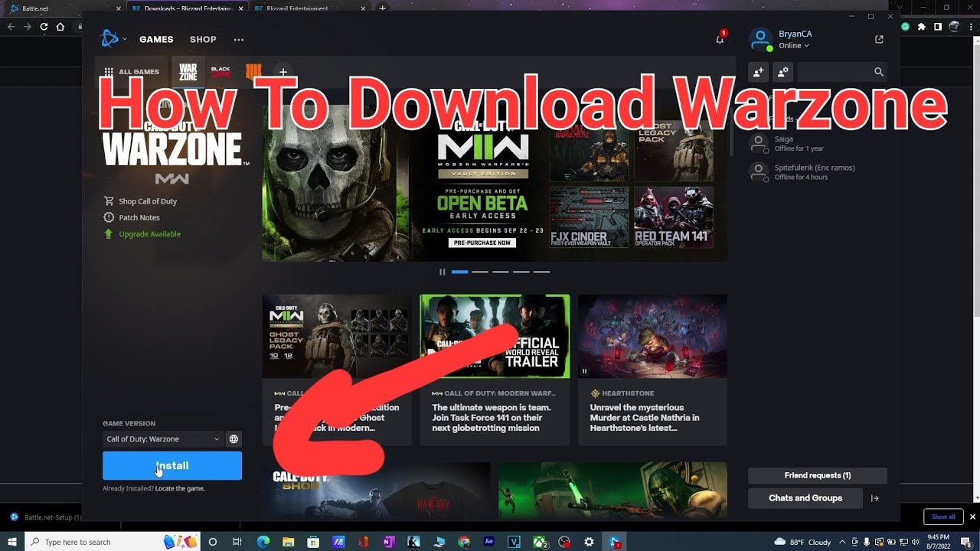
Task: Click Show all downloads button
Action: (943, 517)
